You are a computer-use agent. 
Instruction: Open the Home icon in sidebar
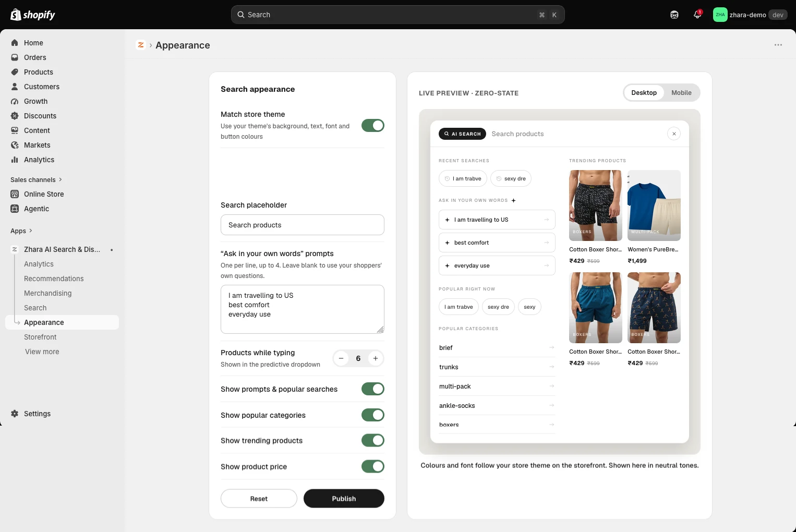pos(15,43)
